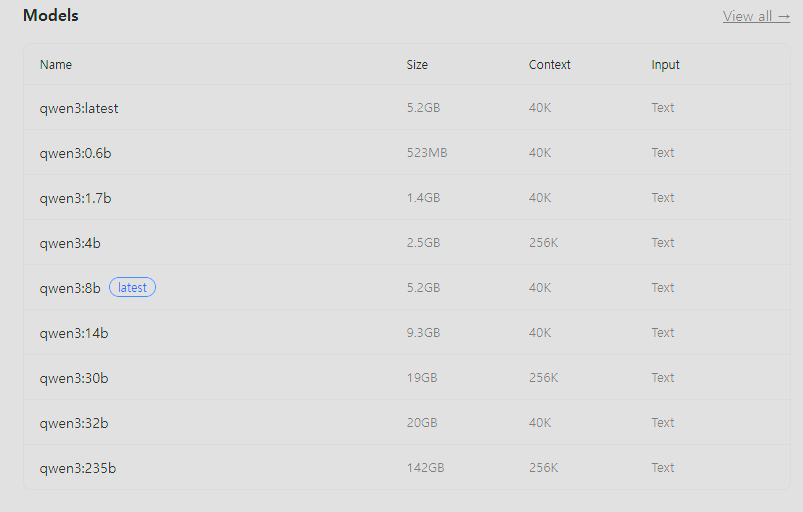This screenshot has height=512, width=803.
Task: Click the Context column header
Action: click(550, 65)
